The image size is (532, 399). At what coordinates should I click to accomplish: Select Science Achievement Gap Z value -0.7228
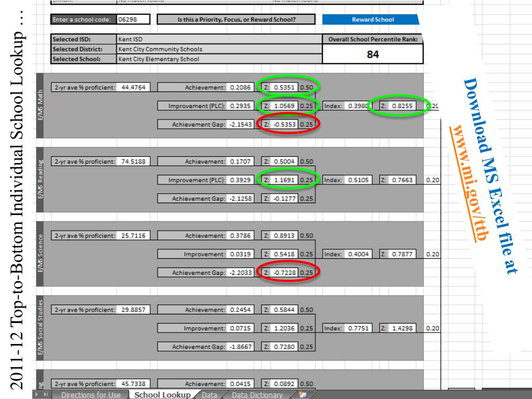284,273
